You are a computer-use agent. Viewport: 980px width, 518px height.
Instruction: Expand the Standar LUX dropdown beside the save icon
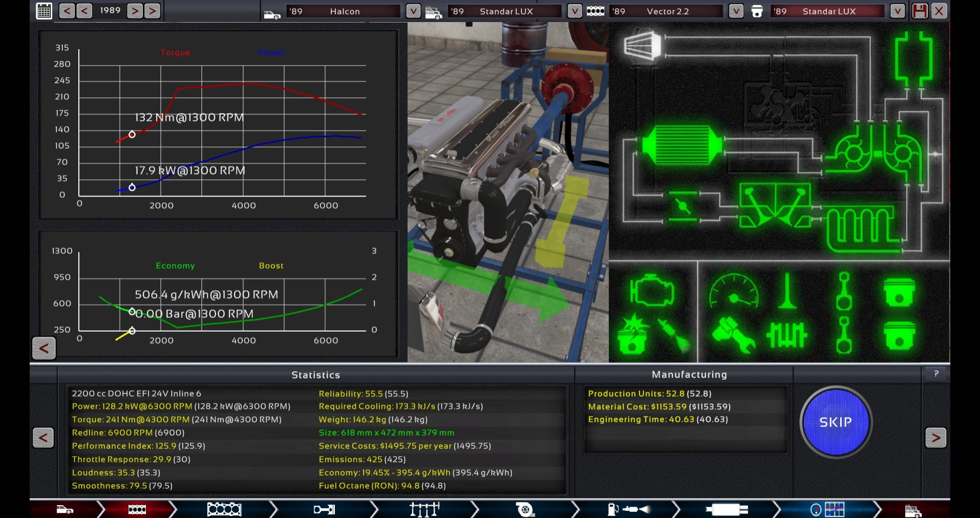(x=897, y=11)
